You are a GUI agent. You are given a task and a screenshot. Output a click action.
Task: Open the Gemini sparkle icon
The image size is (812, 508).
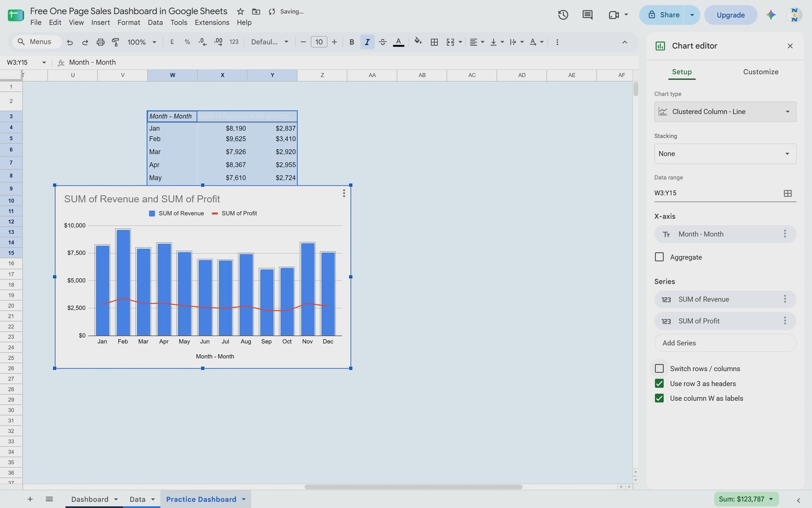coord(771,15)
